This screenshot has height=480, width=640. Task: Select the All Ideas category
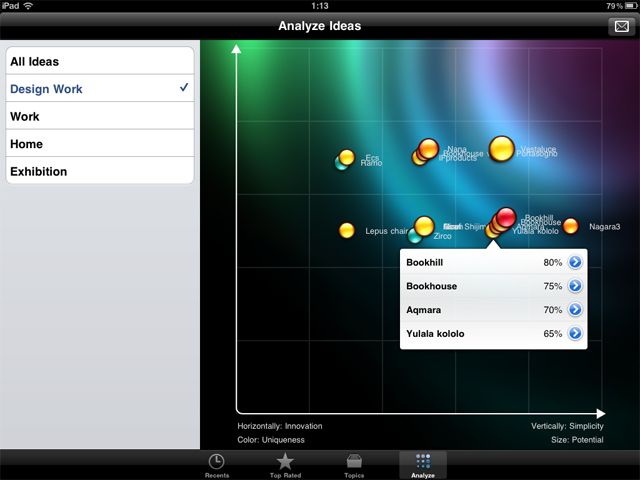point(99,62)
